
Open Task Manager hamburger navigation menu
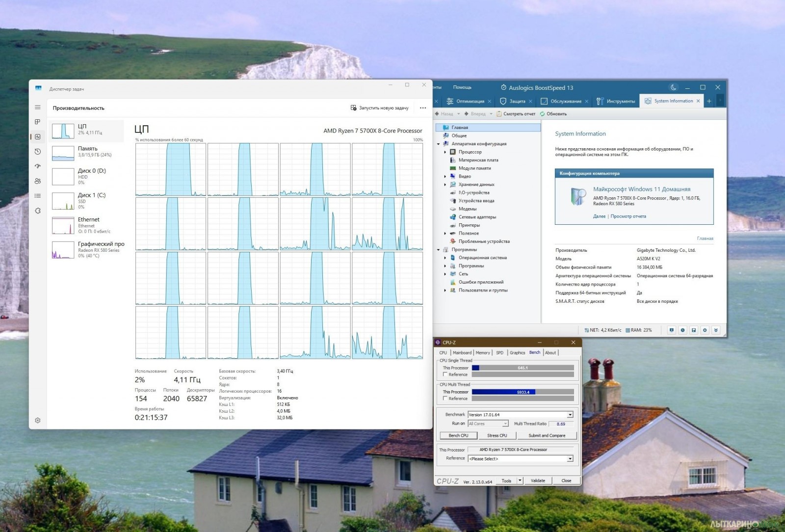(x=38, y=107)
